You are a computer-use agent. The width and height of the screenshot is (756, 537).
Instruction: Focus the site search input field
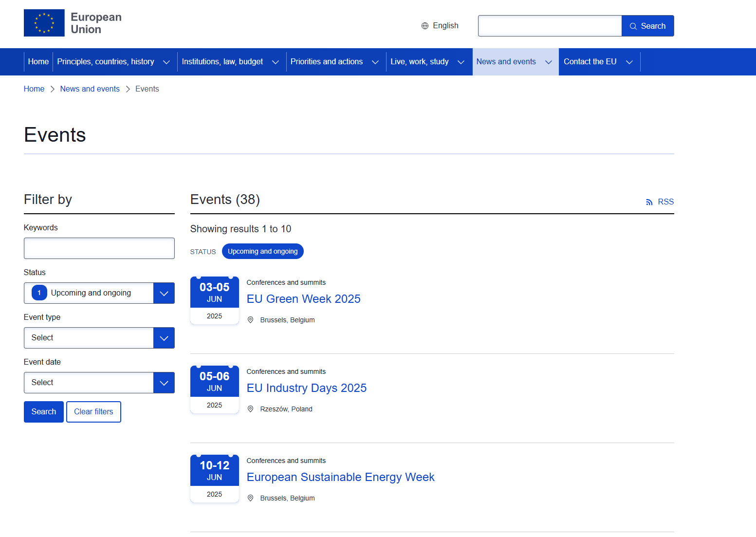(x=550, y=26)
